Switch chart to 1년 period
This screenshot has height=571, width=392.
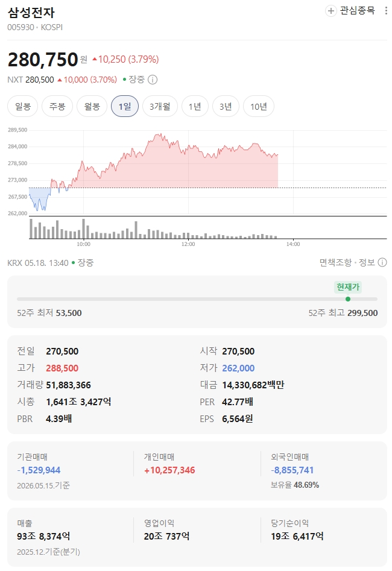[x=195, y=106]
